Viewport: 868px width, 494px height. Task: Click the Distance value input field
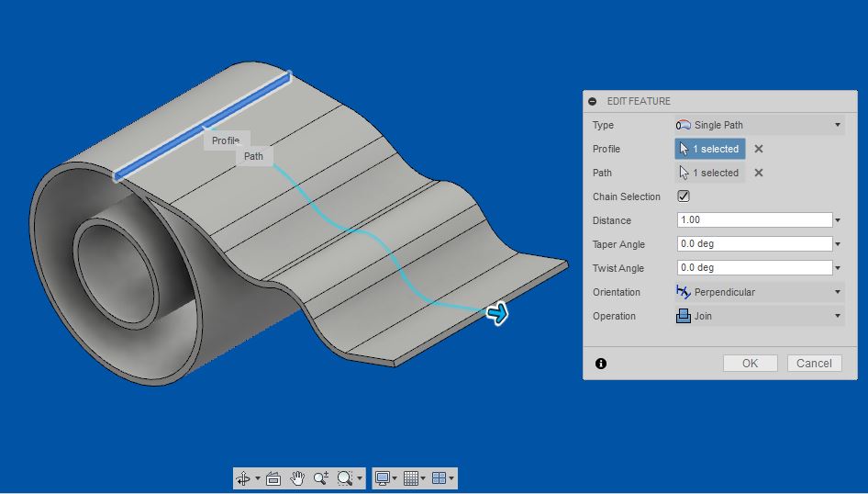753,220
